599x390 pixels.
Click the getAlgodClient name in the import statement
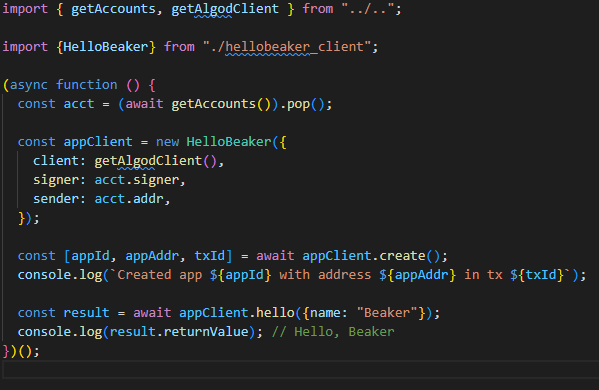225,9
